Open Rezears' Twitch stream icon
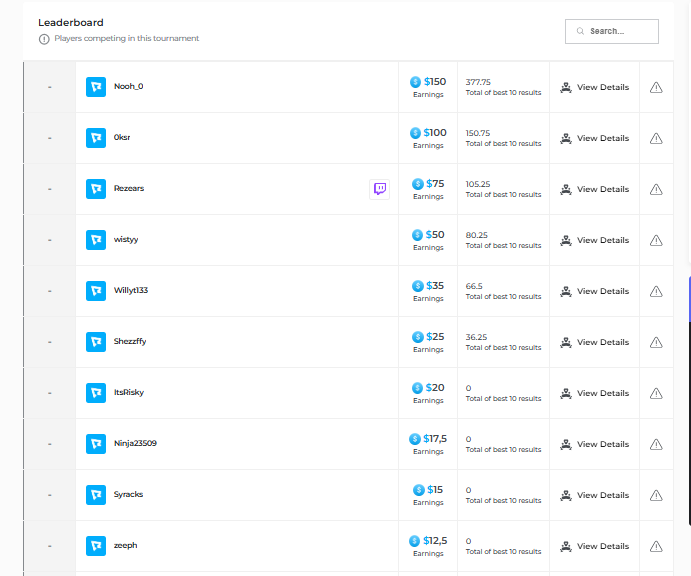Image resolution: width=691 pixels, height=576 pixels. pyautogui.click(x=379, y=189)
